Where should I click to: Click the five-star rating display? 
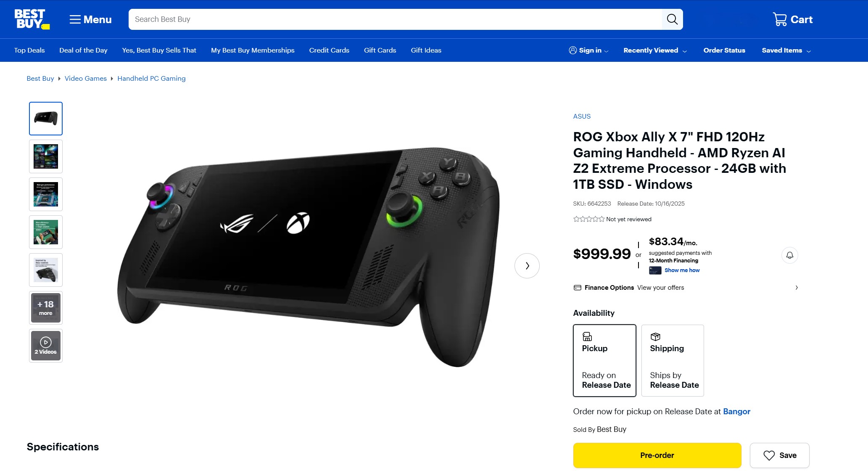(x=588, y=219)
